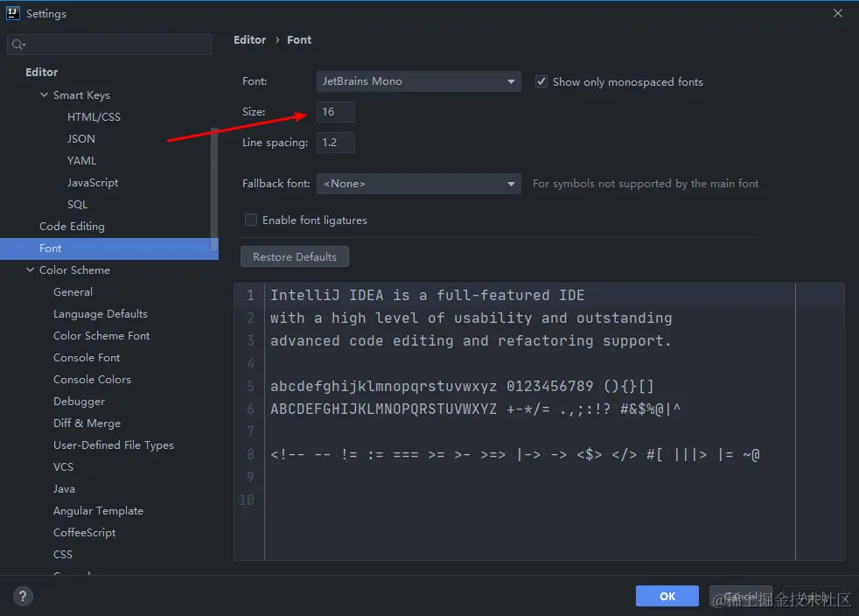
Task: Open Diff & Merge settings
Action: (87, 423)
